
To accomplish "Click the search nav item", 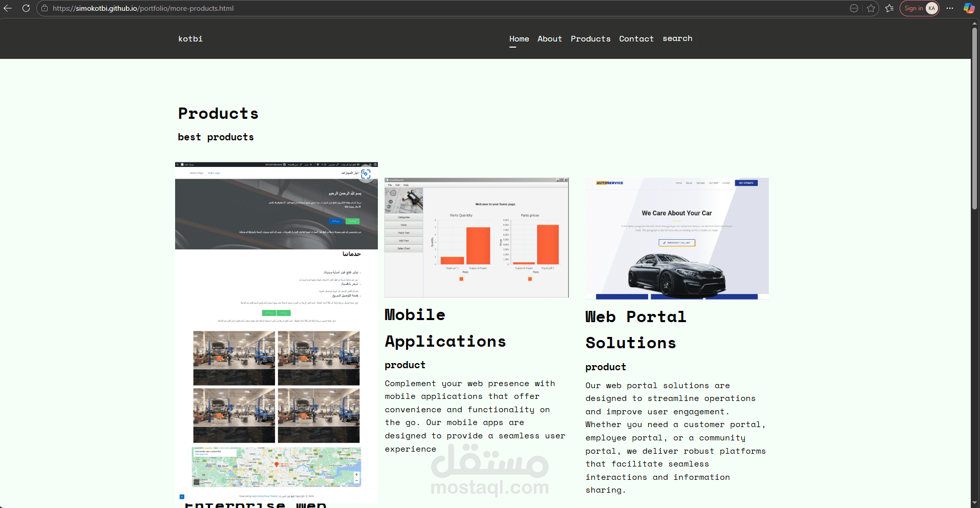I will point(677,38).
